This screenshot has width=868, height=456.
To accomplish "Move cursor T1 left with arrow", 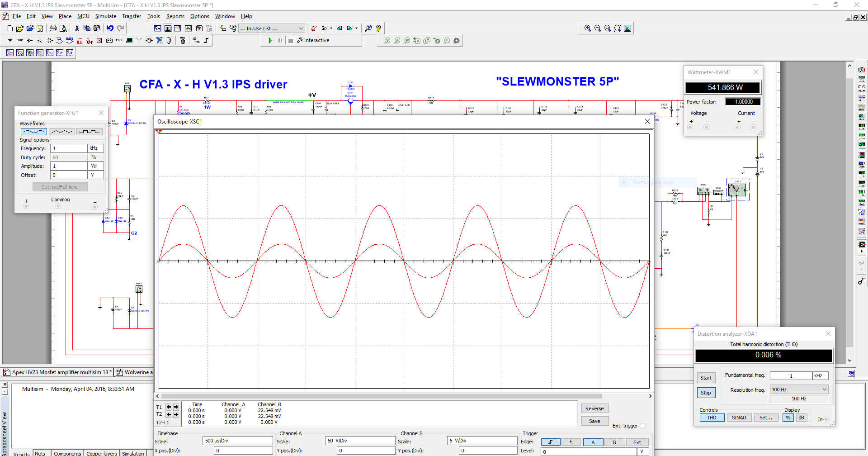I will coord(169,407).
